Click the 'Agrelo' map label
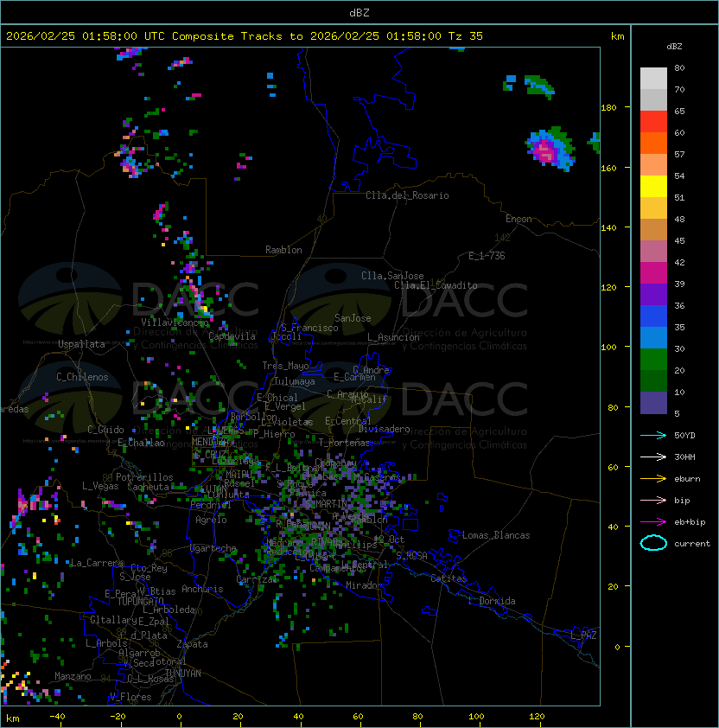 click(211, 520)
